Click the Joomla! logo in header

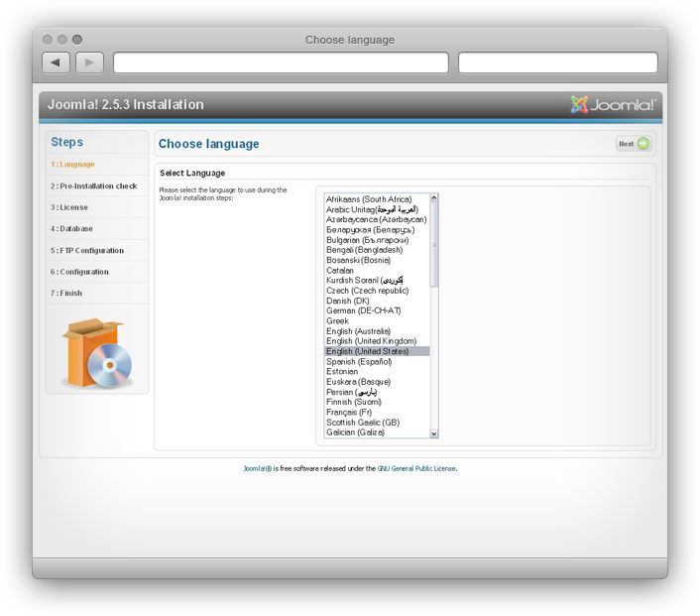click(x=614, y=105)
